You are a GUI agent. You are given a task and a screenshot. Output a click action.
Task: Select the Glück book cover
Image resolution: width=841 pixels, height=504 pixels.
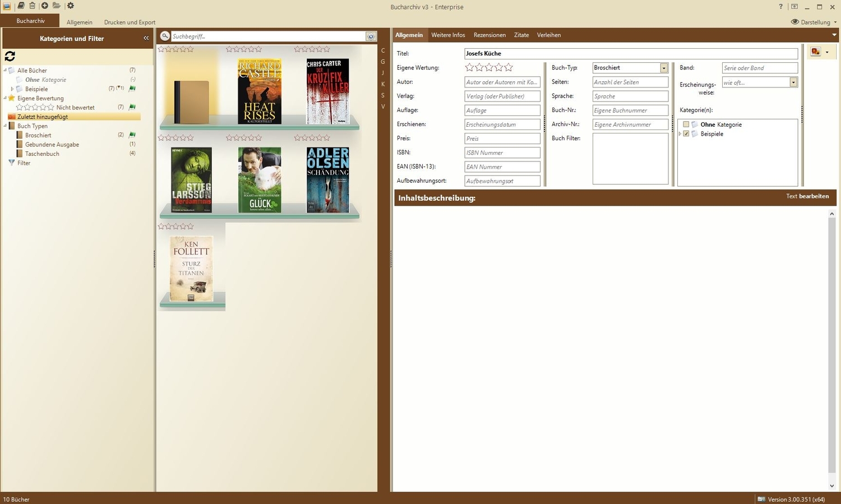click(260, 180)
